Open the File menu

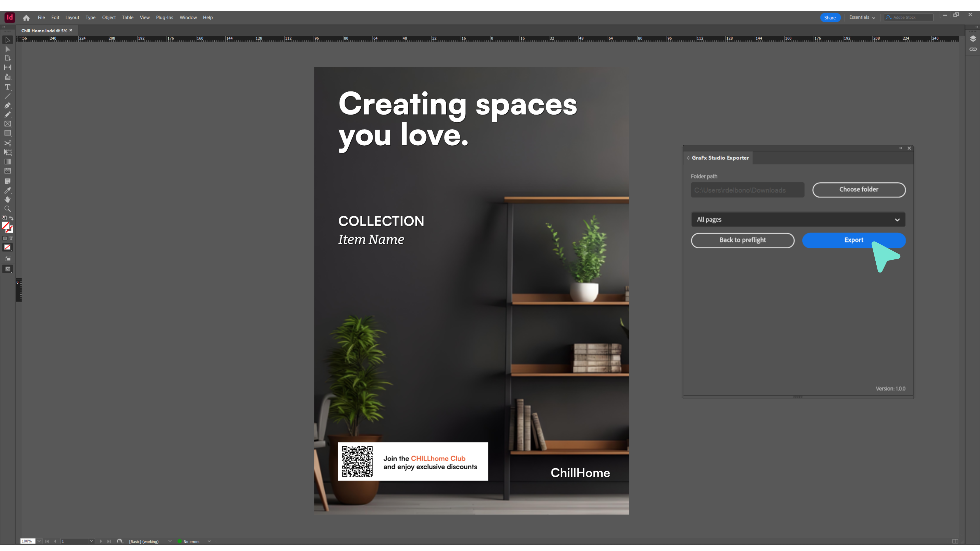pyautogui.click(x=41, y=18)
